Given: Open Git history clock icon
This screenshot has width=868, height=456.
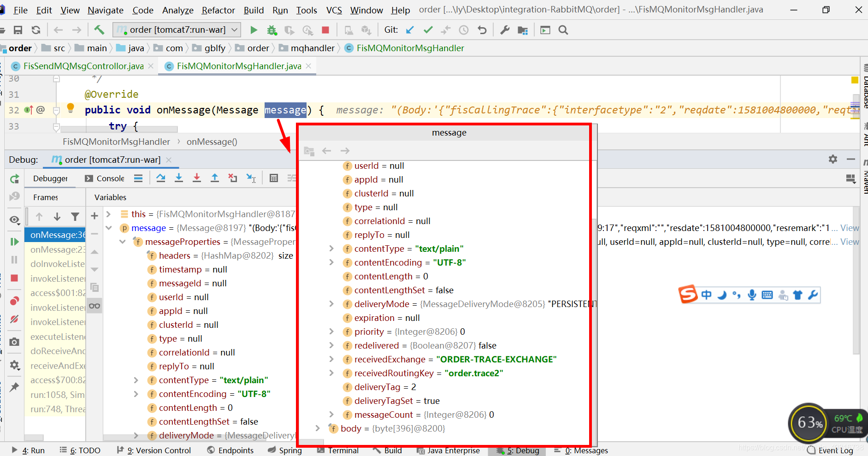Looking at the screenshot, I should [464, 30].
